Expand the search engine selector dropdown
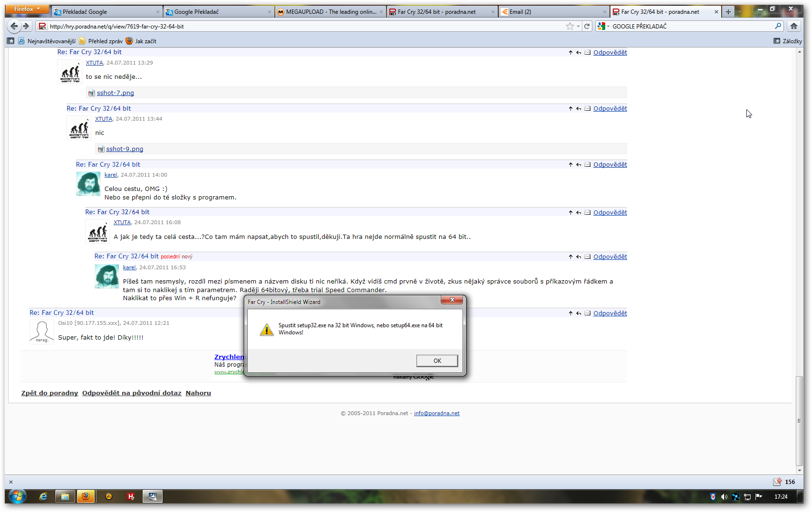The image size is (812, 512). pyautogui.click(x=603, y=26)
